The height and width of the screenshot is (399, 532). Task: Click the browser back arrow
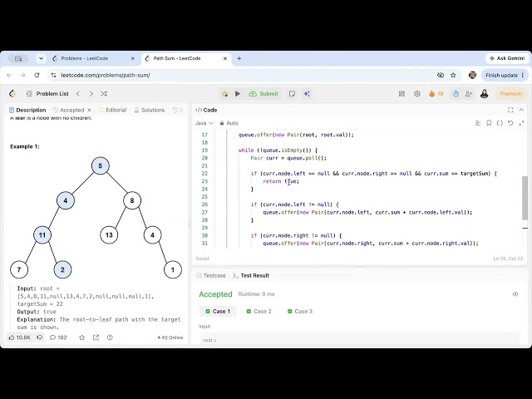[9, 75]
